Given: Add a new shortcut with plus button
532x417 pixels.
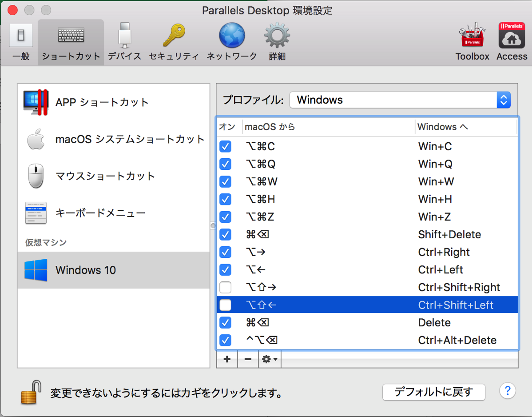Looking at the screenshot, I should [227, 359].
